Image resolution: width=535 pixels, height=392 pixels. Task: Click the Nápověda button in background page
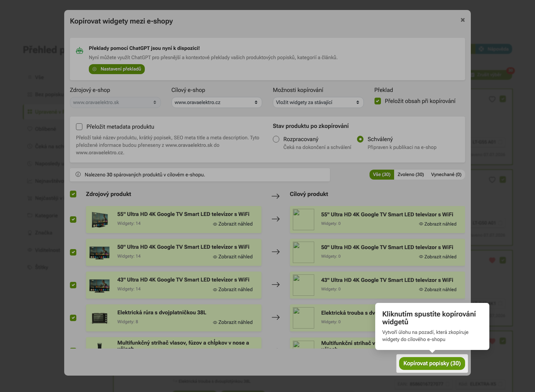click(x=494, y=49)
